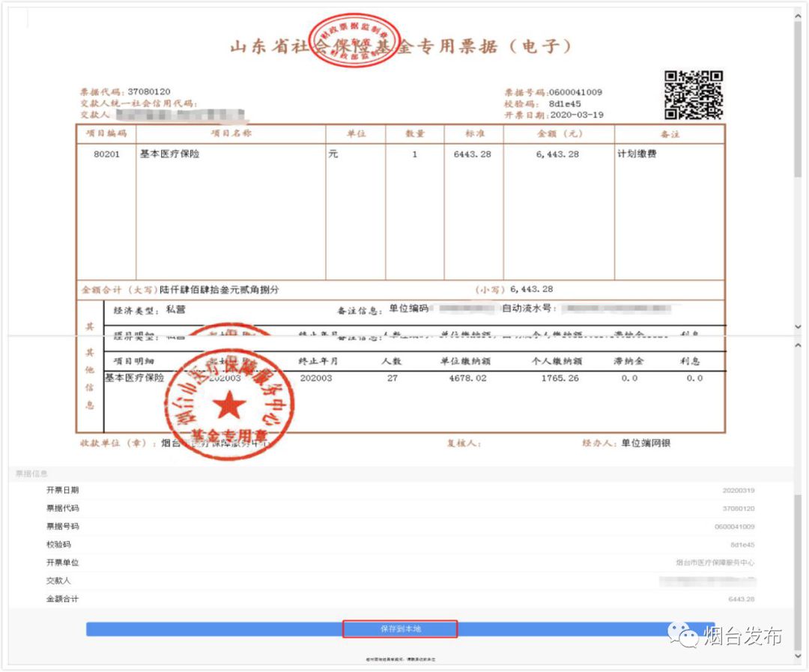
Task: Click handler value 单位端网银
Action: click(x=646, y=443)
